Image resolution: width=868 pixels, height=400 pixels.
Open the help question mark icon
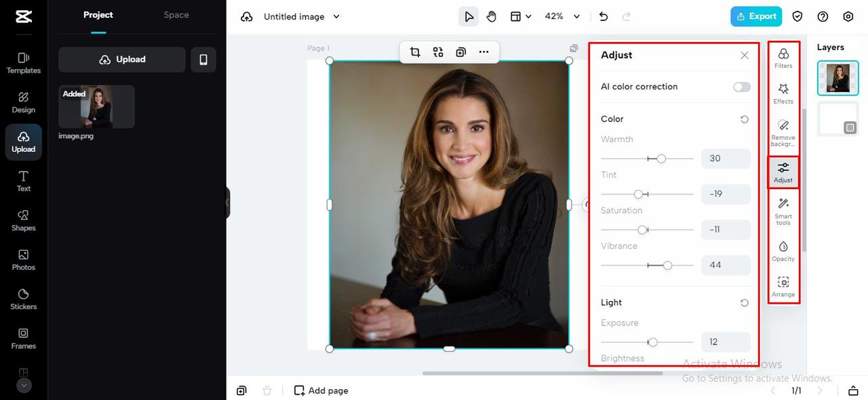click(823, 16)
